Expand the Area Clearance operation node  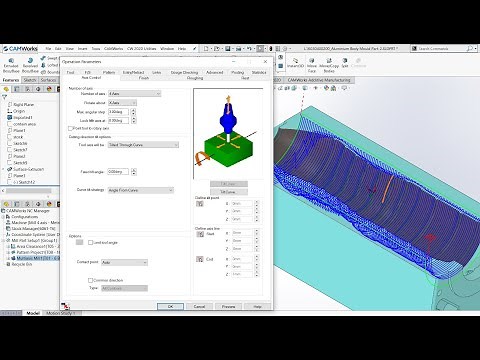point(8,246)
